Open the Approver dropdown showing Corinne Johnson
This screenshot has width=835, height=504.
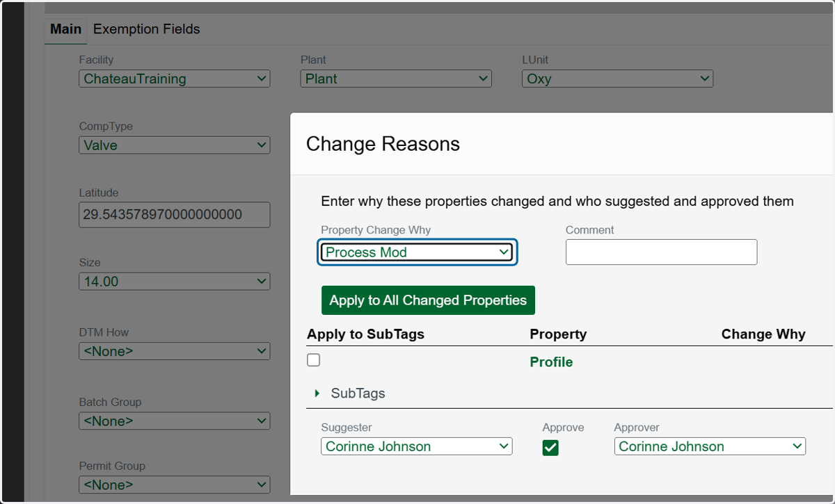[710, 446]
